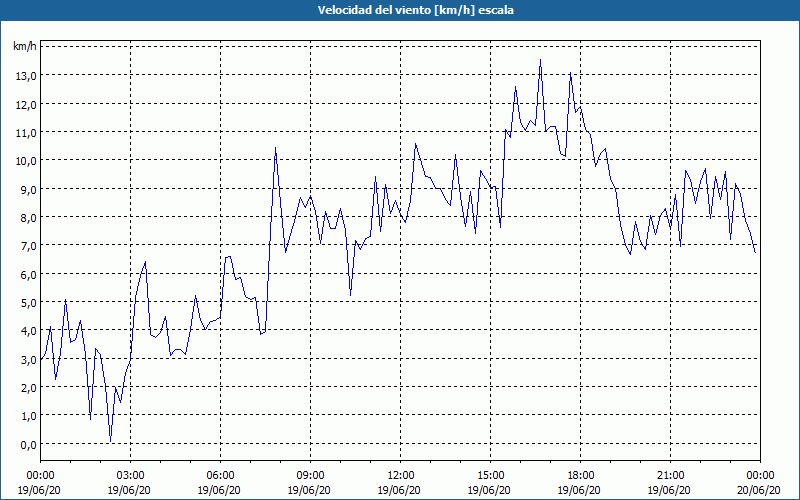Click the '06:00' time label
The width and height of the screenshot is (800, 500).
[x=220, y=476]
